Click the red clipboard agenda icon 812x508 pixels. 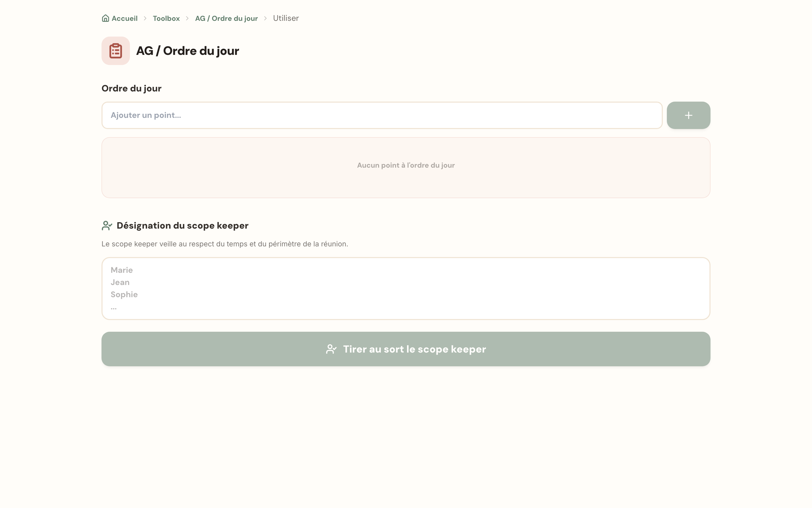point(116,51)
